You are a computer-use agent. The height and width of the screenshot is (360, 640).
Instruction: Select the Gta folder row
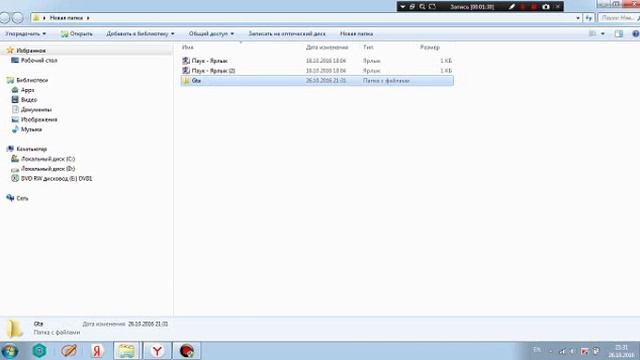click(317, 80)
